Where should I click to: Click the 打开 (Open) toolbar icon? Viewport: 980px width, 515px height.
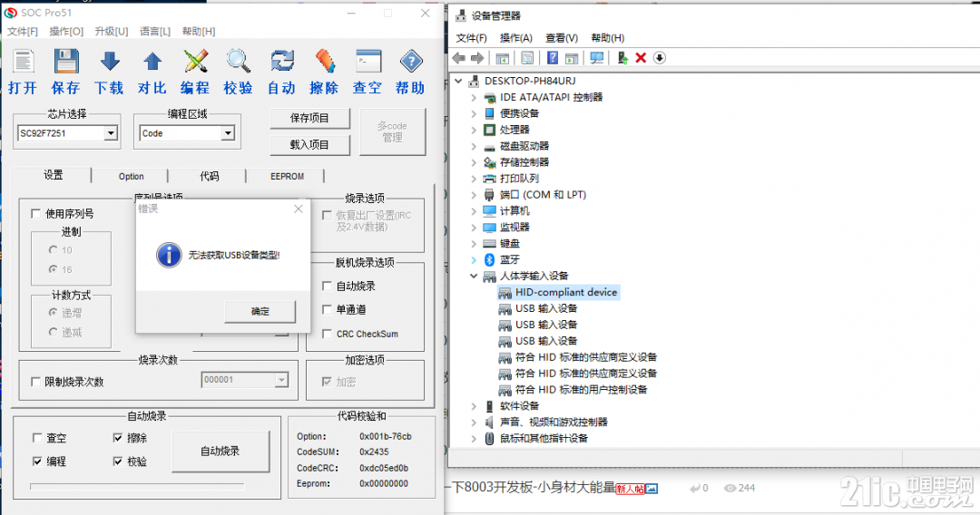pos(23,62)
